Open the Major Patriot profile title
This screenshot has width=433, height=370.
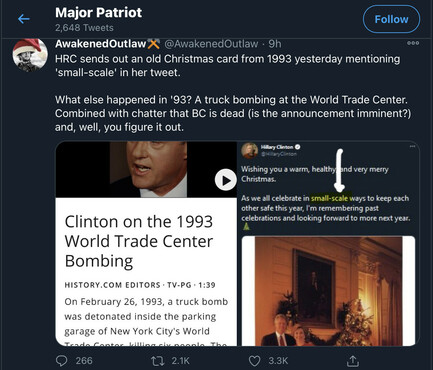99,13
